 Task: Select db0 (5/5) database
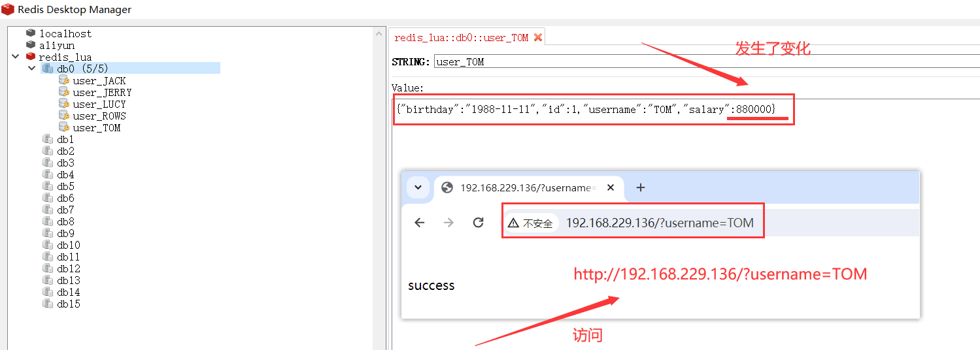[82, 69]
